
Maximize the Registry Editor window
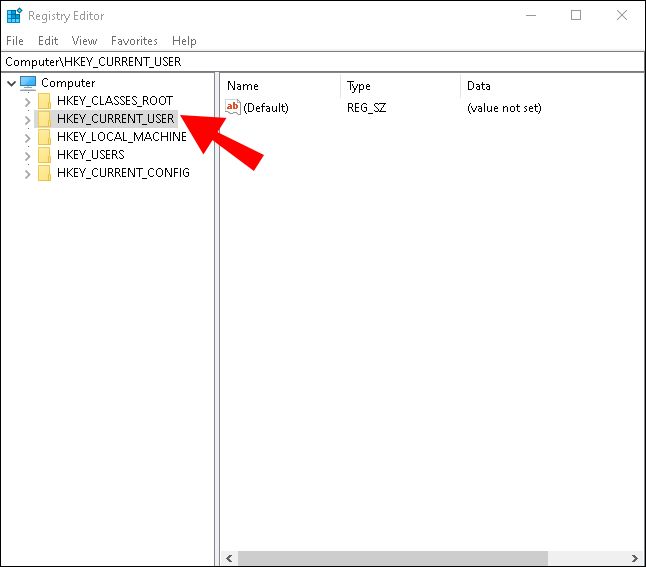tap(576, 16)
